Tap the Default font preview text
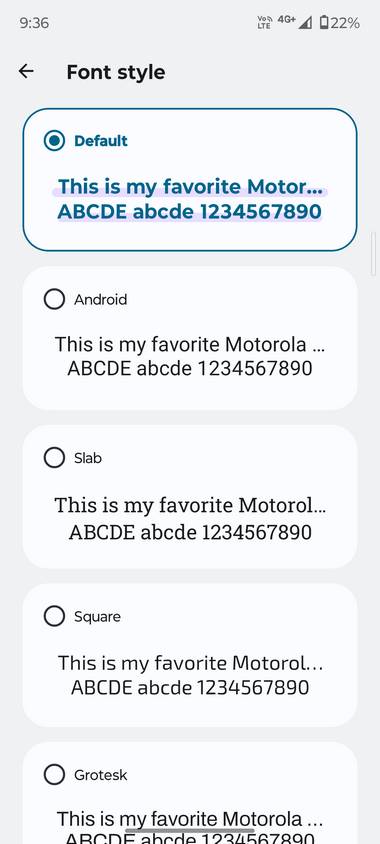The height and width of the screenshot is (844, 380). 189,199
